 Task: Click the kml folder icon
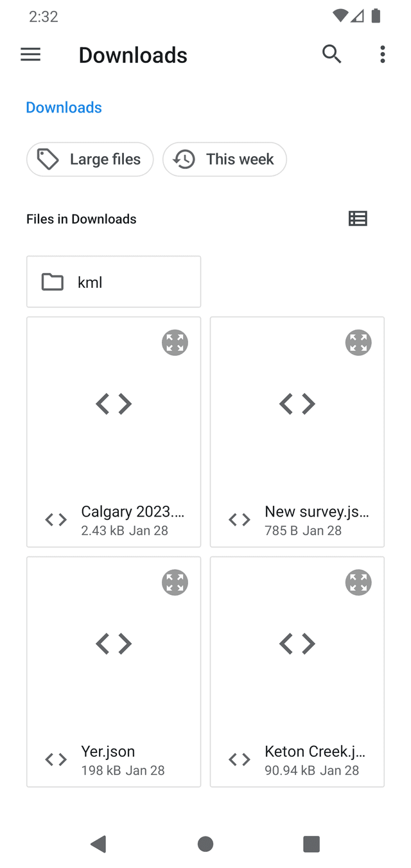[x=53, y=282]
